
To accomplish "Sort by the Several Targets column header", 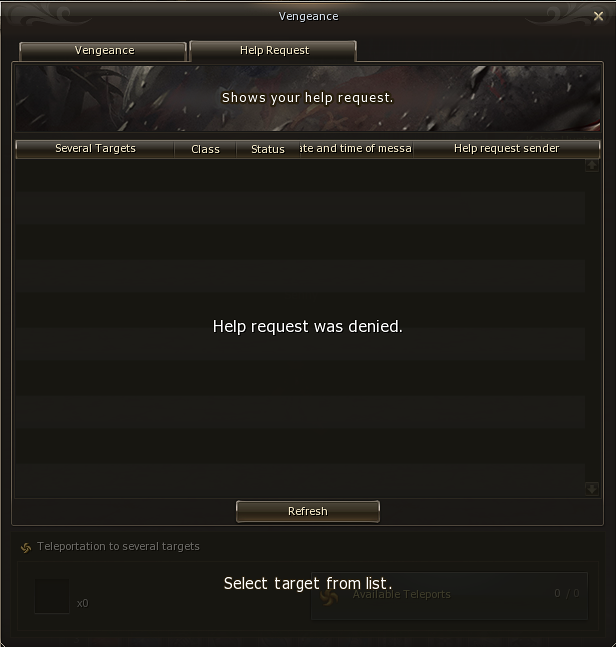I will coord(95,149).
